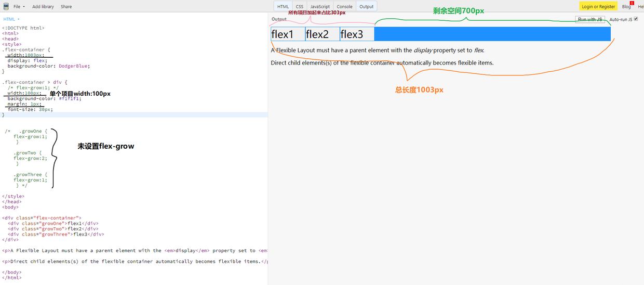Click the growOne div line with flex1
This screenshot has height=285, width=644.
click(53, 224)
